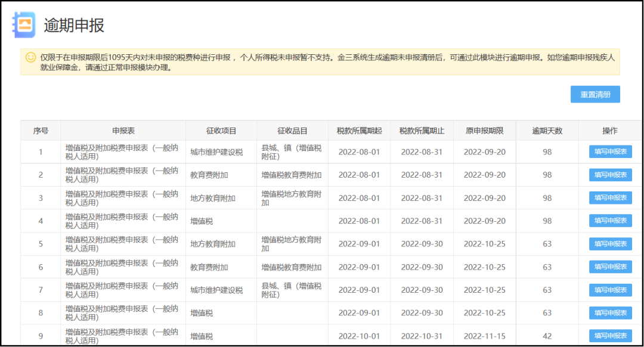The height and width of the screenshot is (347, 644).
Task: Open 填写申报表 for row 6
Action: 611,267
